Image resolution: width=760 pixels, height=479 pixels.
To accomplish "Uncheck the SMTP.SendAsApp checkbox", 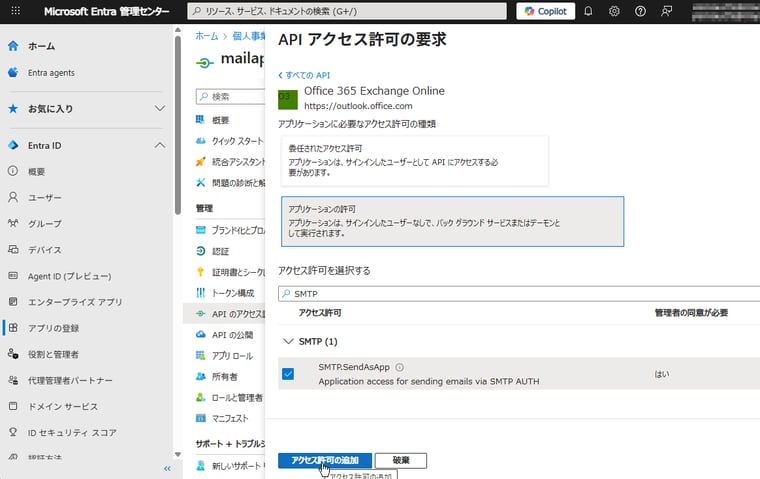I will pyautogui.click(x=288, y=374).
